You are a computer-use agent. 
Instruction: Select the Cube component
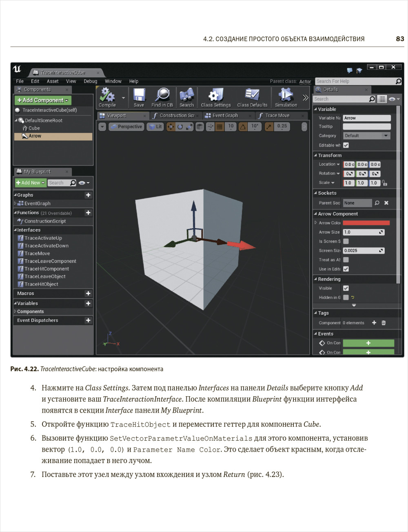(x=34, y=128)
